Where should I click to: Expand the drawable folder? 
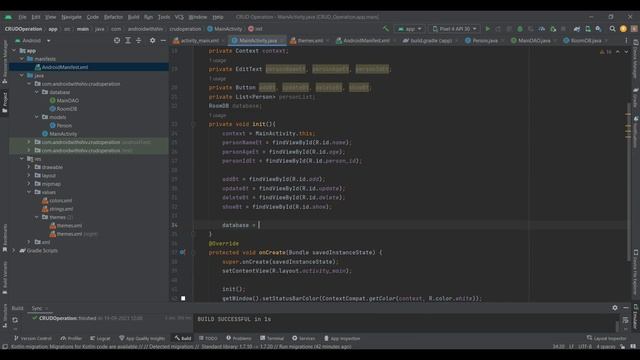[x=29, y=167]
